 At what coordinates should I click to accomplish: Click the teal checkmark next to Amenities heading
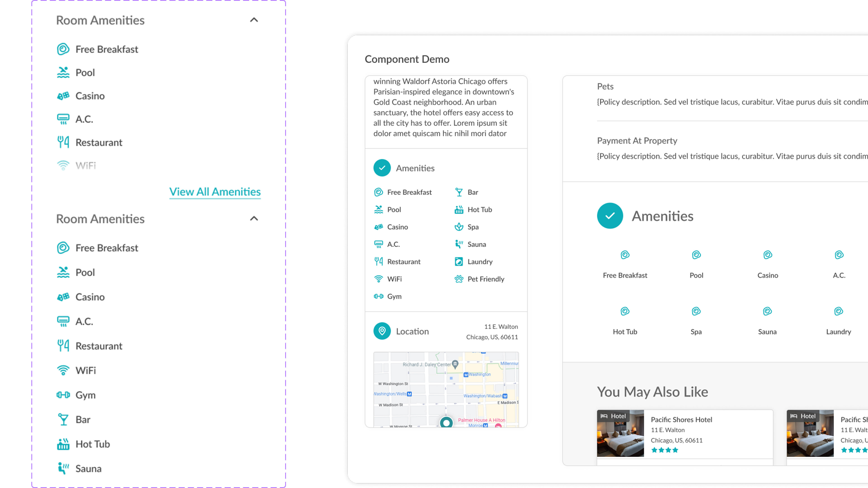tap(610, 216)
